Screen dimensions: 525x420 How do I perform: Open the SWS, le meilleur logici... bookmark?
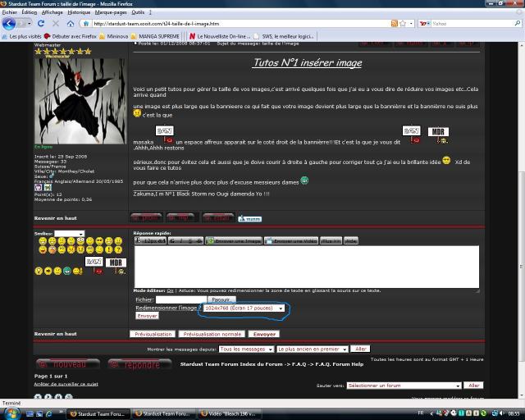(x=284, y=36)
